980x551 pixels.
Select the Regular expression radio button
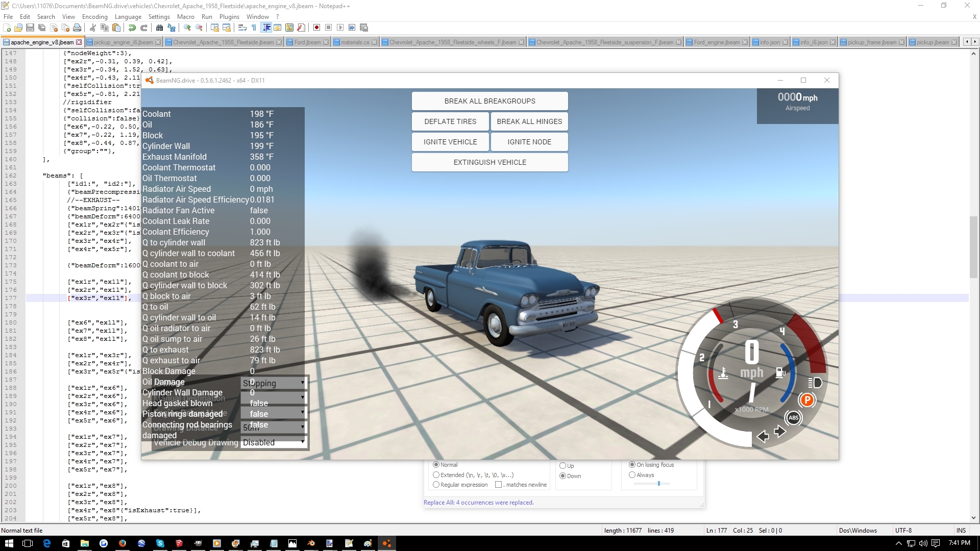pyautogui.click(x=436, y=485)
